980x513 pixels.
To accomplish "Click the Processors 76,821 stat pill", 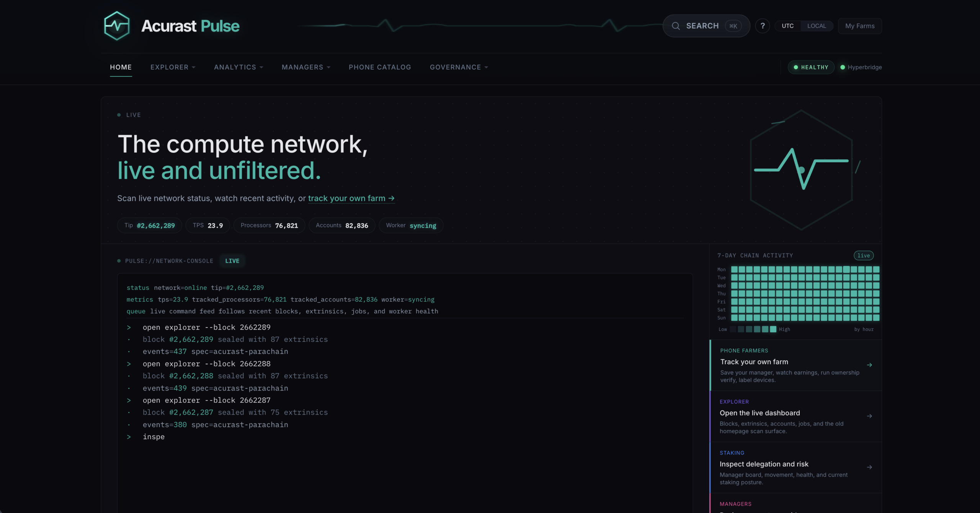I will pos(269,225).
